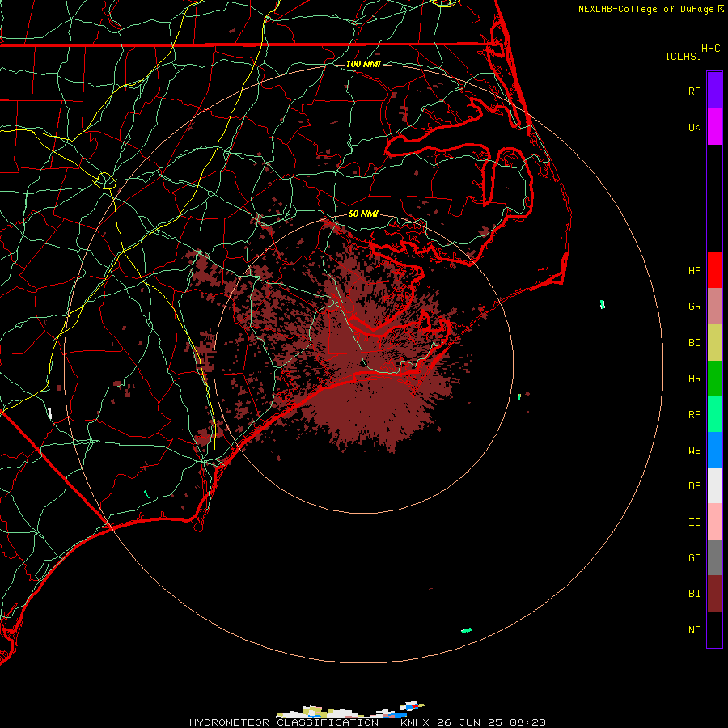Screen dimensions: 728x728
Task: Click the 100 NMI range ring label
Action: tap(363, 64)
